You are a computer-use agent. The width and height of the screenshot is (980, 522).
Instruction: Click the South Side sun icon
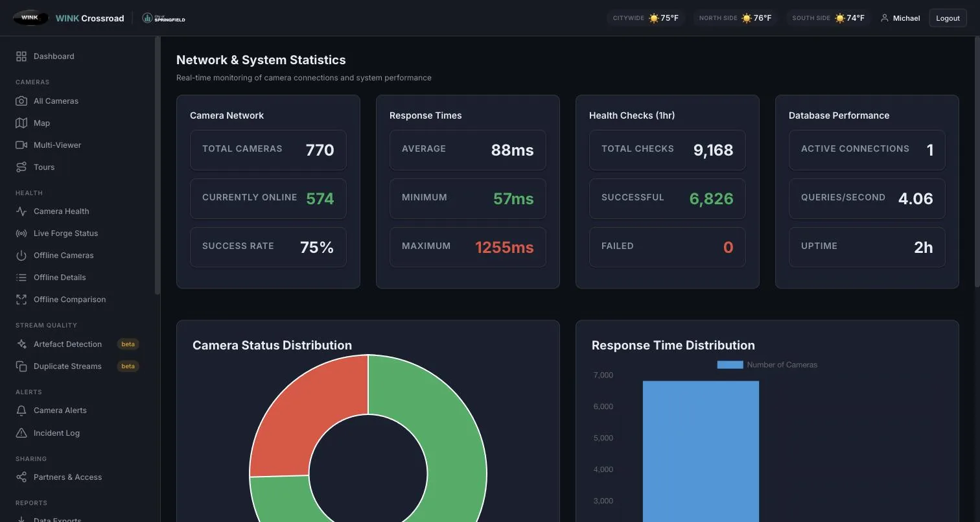tap(839, 18)
